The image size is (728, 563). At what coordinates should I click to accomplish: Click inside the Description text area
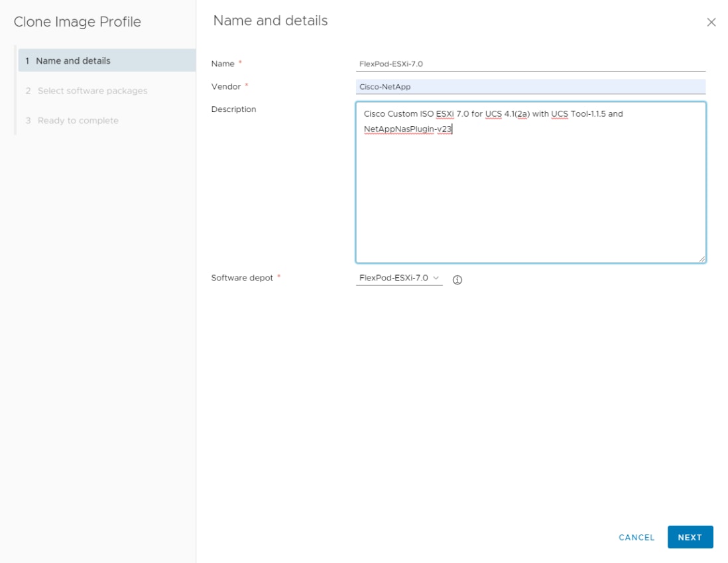pyautogui.click(x=530, y=182)
